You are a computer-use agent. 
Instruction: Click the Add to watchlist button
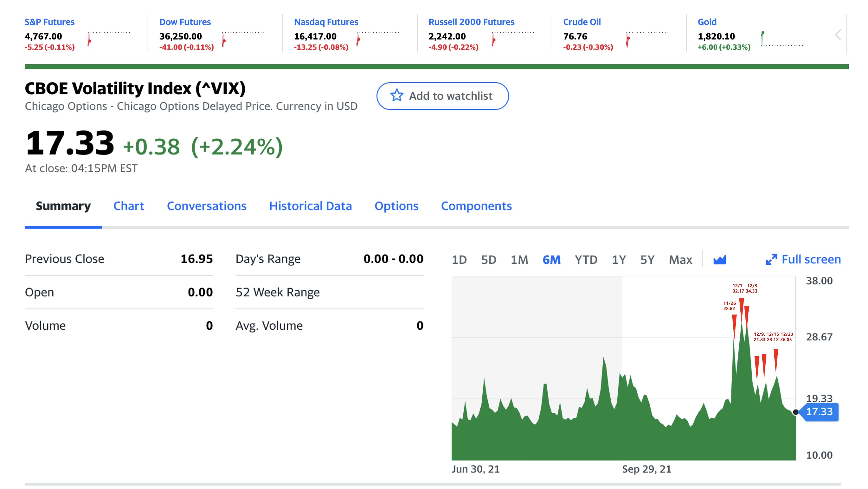pyautogui.click(x=443, y=96)
